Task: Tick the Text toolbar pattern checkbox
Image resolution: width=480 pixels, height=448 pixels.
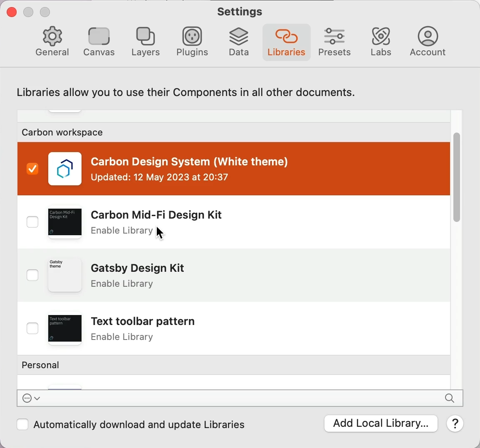Action: click(32, 329)
